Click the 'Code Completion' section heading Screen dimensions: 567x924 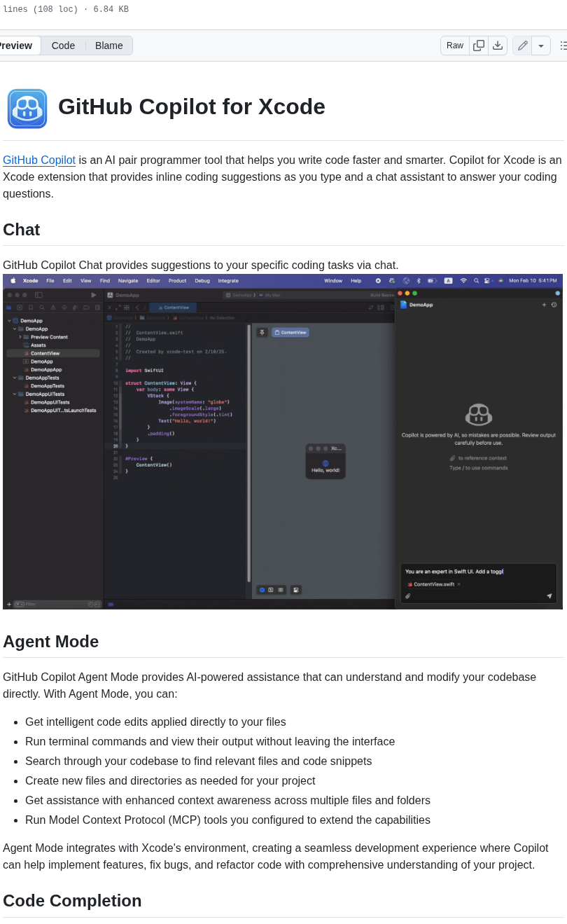coord(72,901)
